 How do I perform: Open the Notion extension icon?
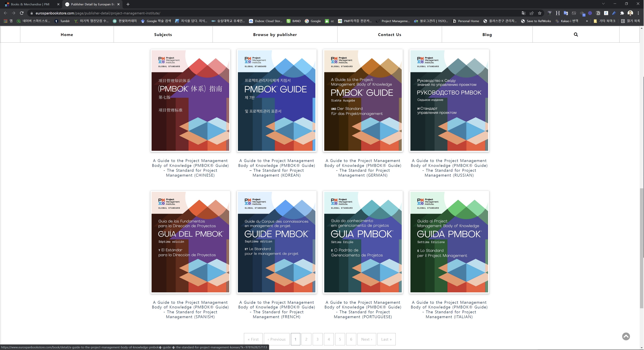(x=598, y=13)
